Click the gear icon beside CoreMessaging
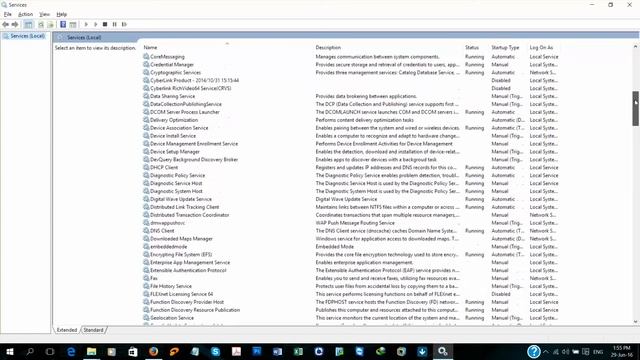The image size is (640, 360). point(146,57)
